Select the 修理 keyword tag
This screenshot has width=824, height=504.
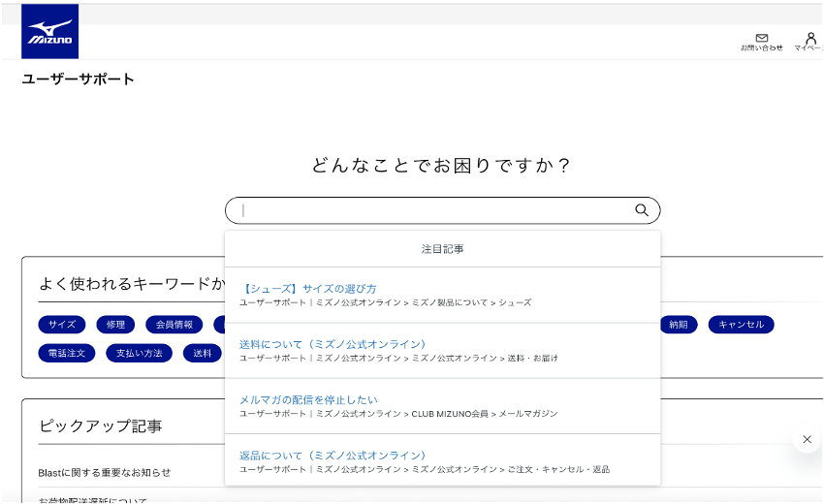(x=115, y=325)
